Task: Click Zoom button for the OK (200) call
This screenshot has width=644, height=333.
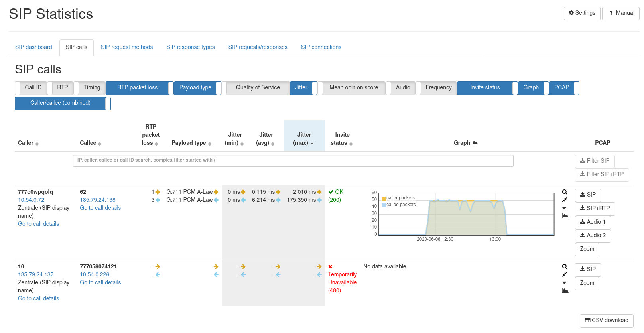Action: pyautogui.click(x=587, y=249)
